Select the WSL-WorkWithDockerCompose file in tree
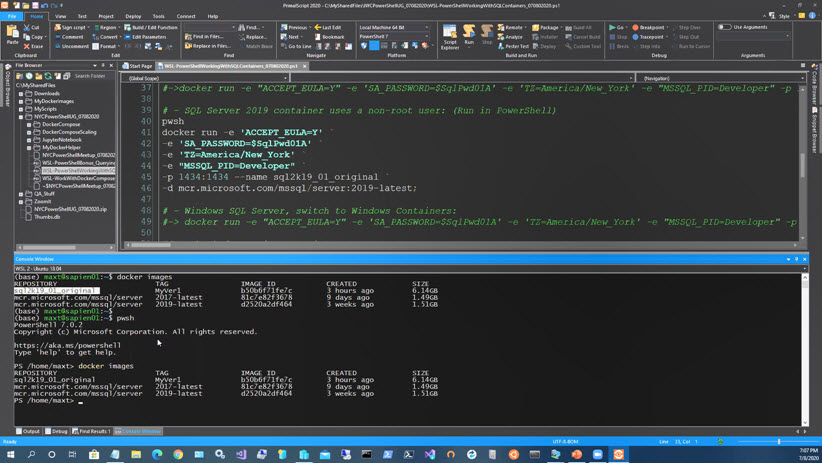The image size is (822, 463). pyautogui.click(x=78, y=178)
